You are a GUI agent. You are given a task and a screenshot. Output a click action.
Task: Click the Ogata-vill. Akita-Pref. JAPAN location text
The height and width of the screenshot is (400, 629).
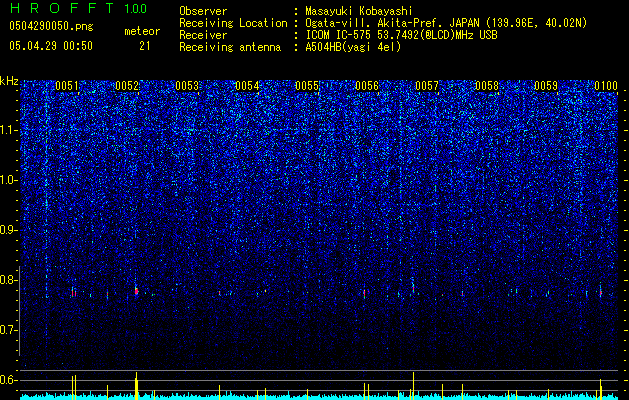coord(445,23)
